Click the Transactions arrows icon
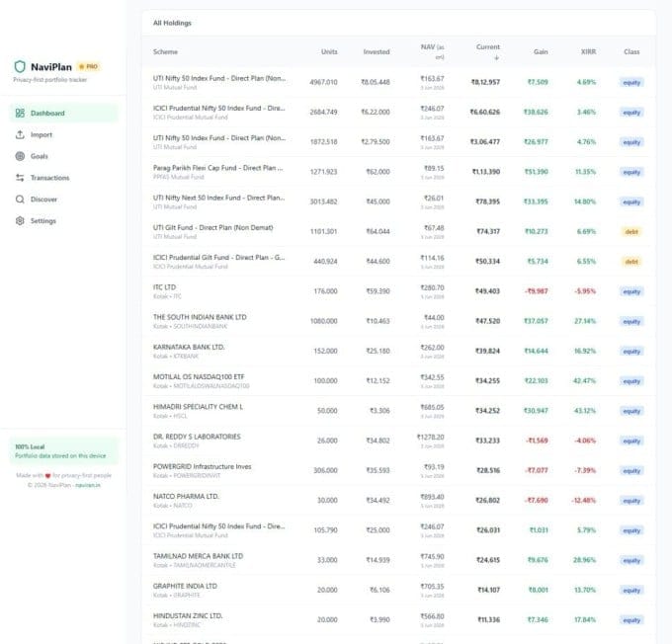This screenshot has width=672, height=644. pyautogui.click(x=20, y=178)
